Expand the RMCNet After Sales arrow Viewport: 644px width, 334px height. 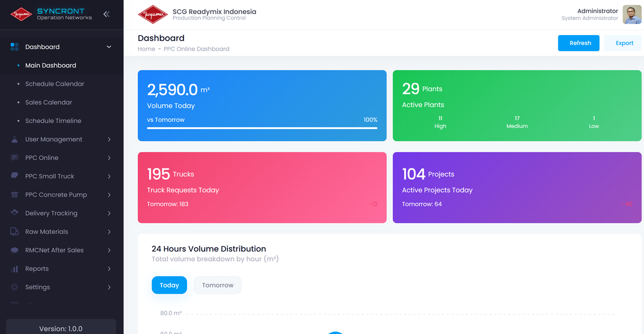click(x=109, y=250)
